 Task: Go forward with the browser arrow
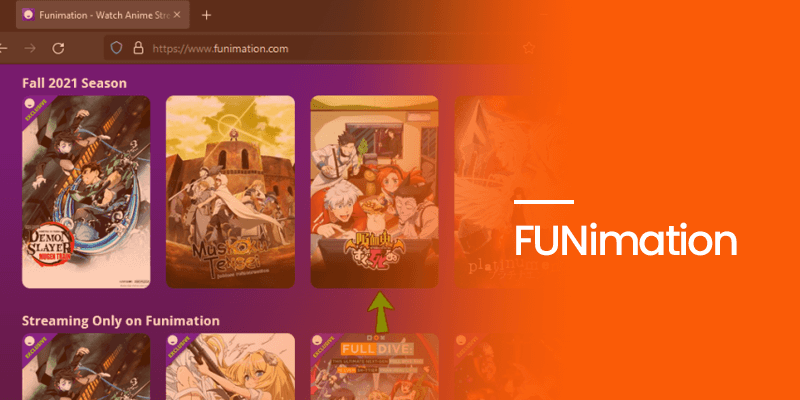pos(31,48)
